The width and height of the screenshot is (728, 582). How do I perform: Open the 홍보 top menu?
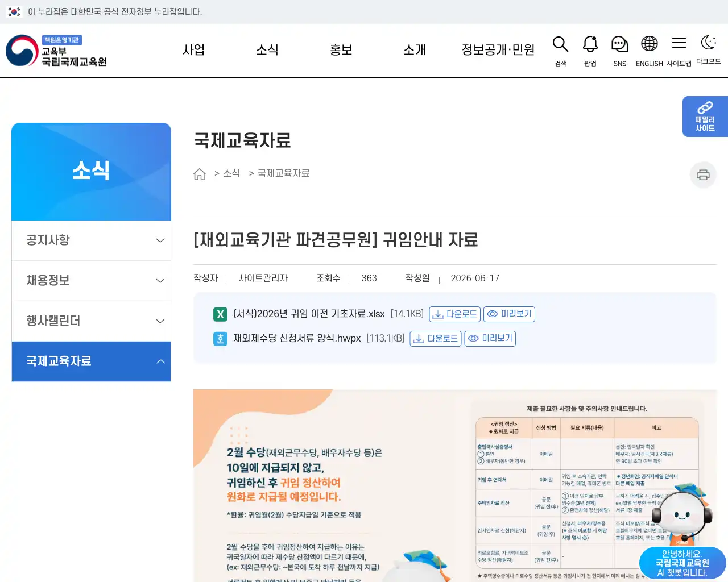(x=341, y=50)
